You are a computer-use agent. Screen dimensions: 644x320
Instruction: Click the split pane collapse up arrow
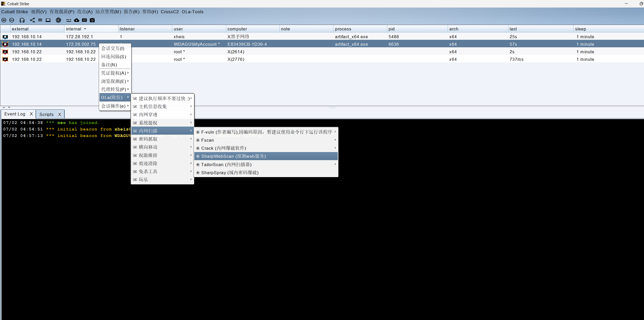[4, 107]
